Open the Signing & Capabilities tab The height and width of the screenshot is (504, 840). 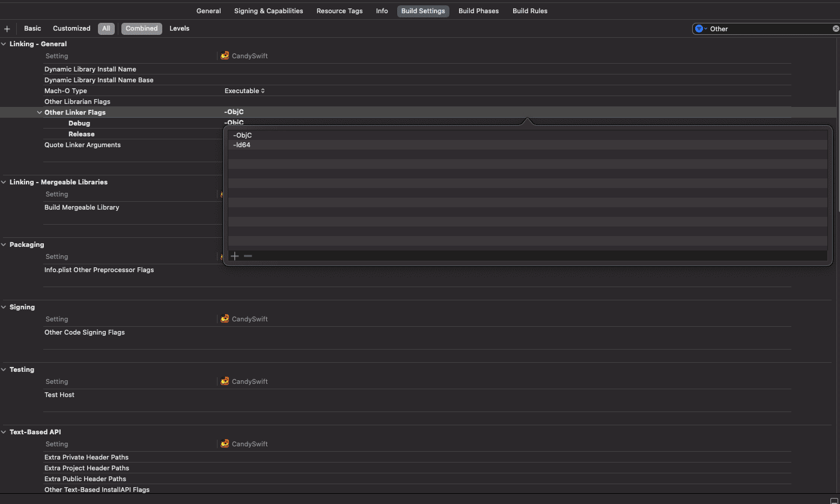(269, 11)
